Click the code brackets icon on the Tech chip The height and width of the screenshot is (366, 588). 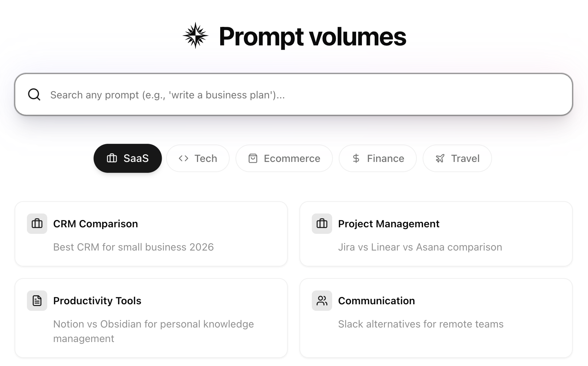click(183, 158)
